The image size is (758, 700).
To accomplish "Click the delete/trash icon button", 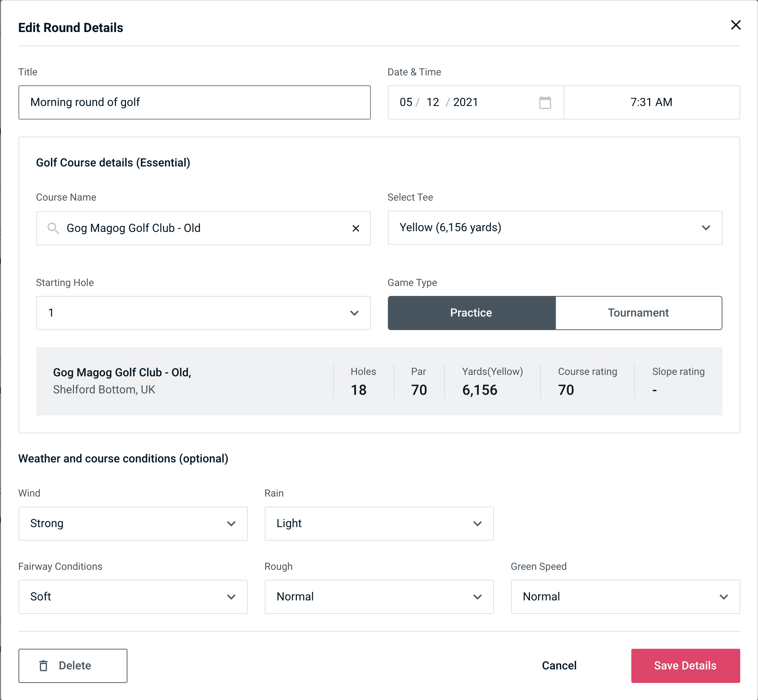I will 45,666.
